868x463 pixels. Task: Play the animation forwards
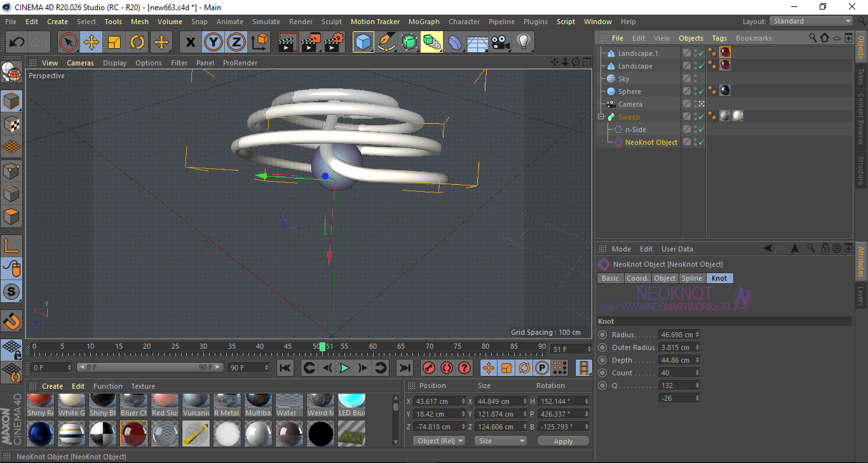click(344, 368)
